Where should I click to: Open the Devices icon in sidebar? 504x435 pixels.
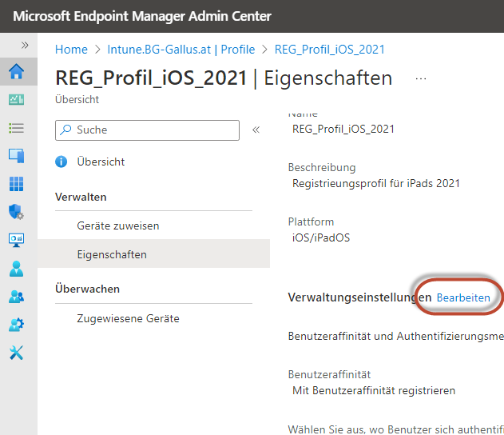(x=16, y=156)
